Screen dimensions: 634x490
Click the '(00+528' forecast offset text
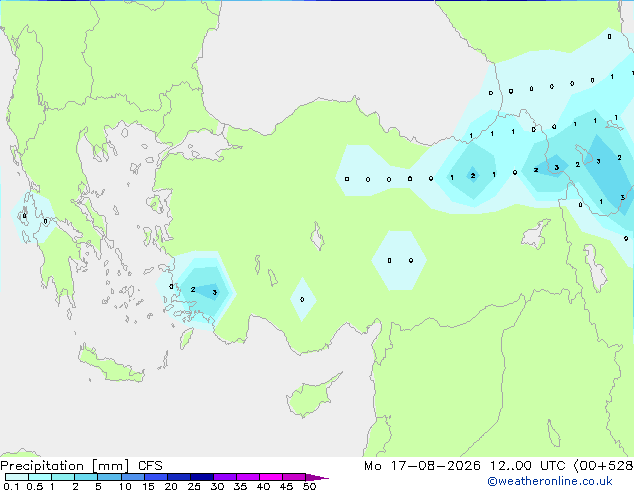tap(603, 466)
